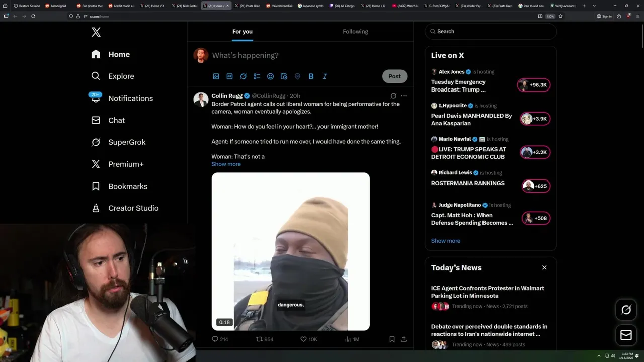Viewport: 644px width, 362px height.
Task: Join Mario Nawfal Trump Detroit live
Action: coord(468,153)
